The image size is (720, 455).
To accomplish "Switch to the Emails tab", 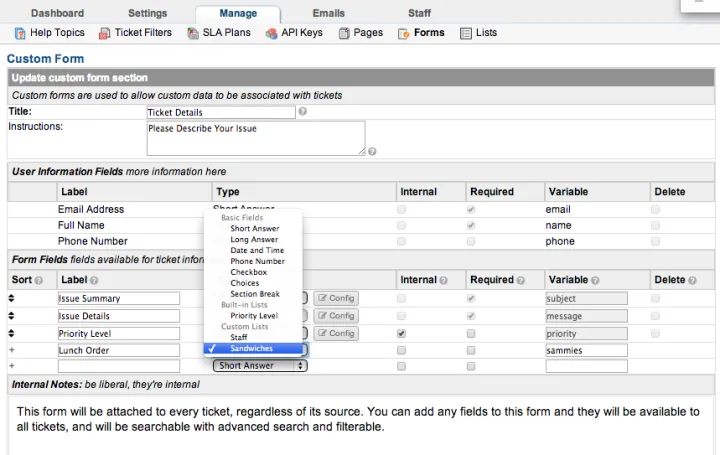I will tap(328, 13).
